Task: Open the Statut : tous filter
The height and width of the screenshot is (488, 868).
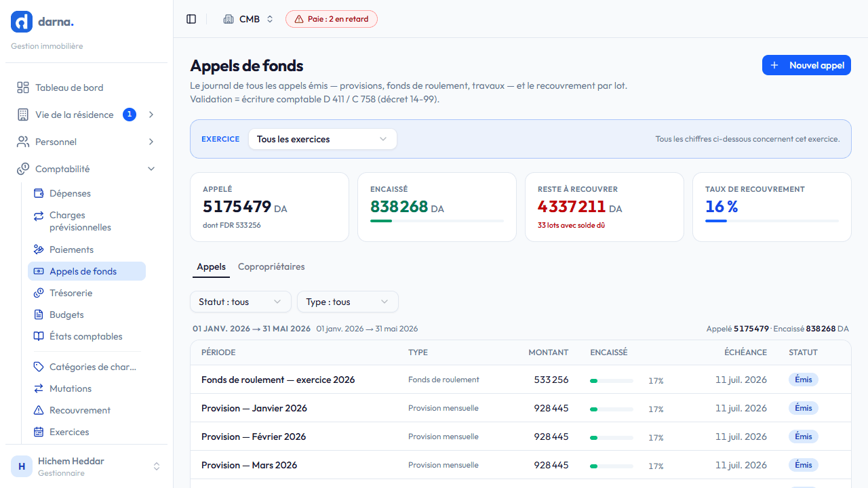Action: [241, 302]
